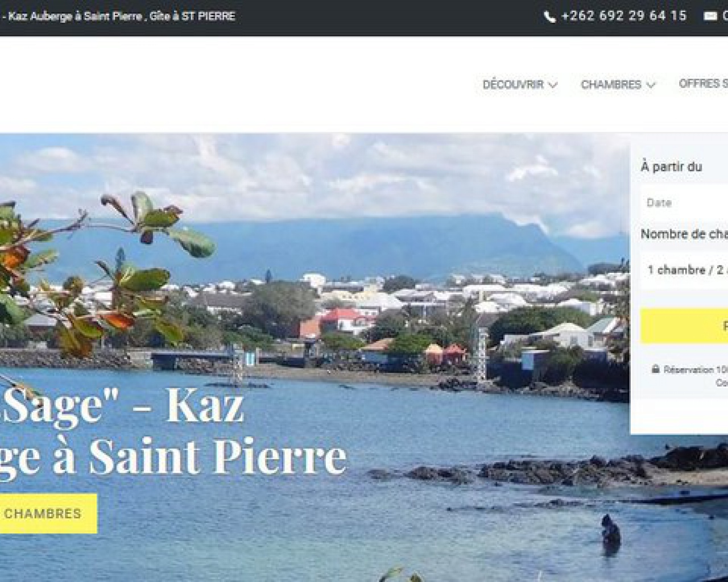This screenshot has height=582, width=728.
Task: Expand the chevron beside CHAMBRES menu
Action: click(651, 85)
